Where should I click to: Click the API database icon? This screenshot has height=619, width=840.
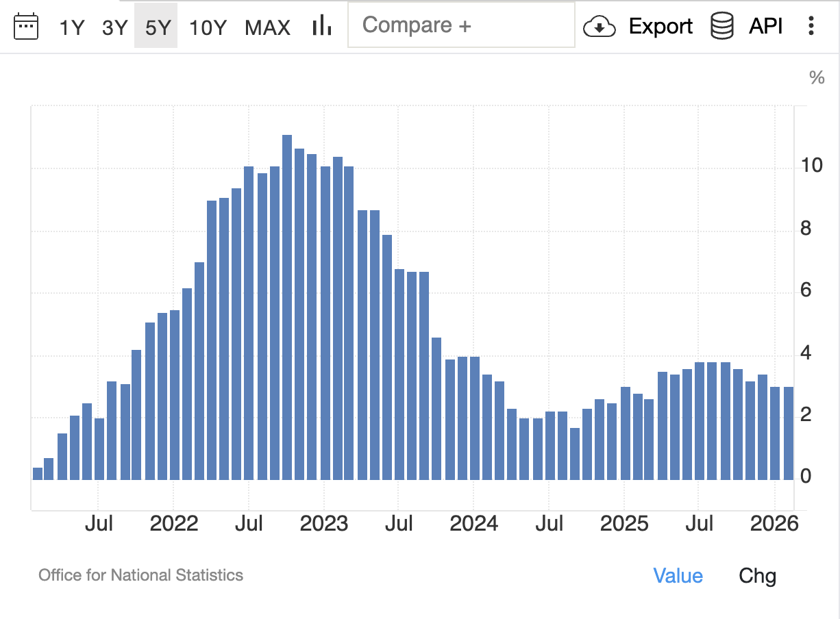[x=722, y=26]
